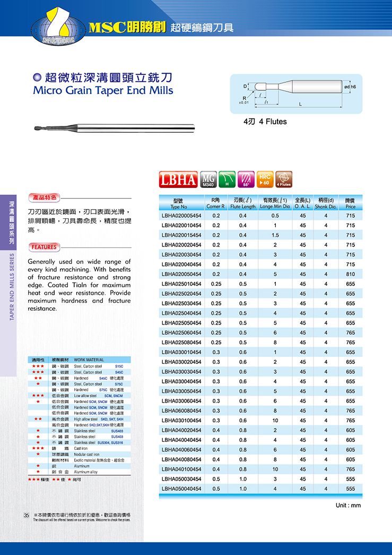The height and width of the screenshot is (555, 392).
Task: Click price 555 in the LBHA050040454 row
Action: tap(351, 489)
